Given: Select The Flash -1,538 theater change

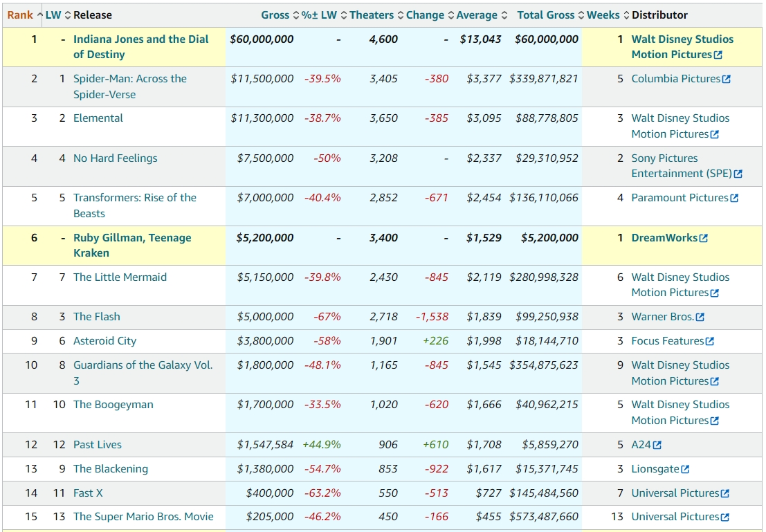Looking at the screenshot, I should 432,317.
